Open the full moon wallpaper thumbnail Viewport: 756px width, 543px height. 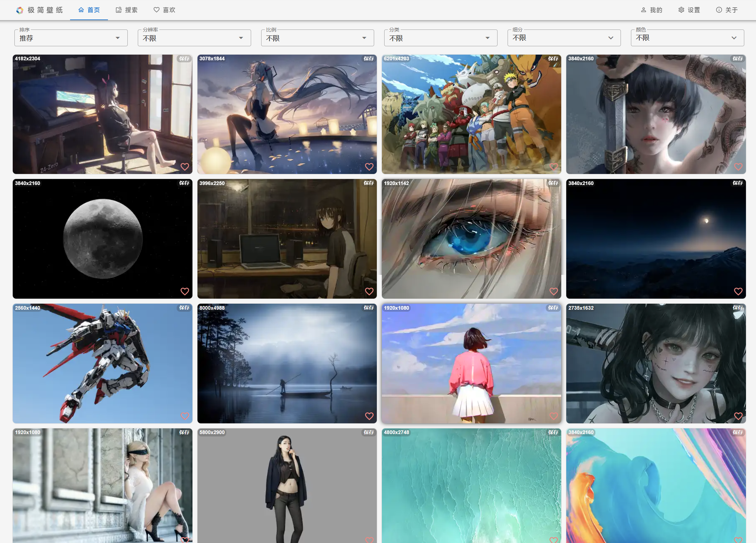pyautogui.click(x=103, y=239)
